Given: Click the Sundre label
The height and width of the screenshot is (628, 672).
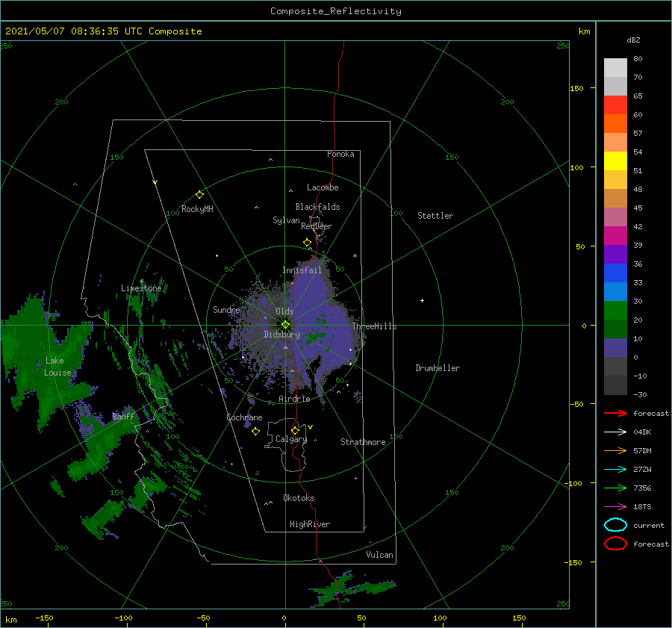Looking at the screenshot, I should click(226, 310).
